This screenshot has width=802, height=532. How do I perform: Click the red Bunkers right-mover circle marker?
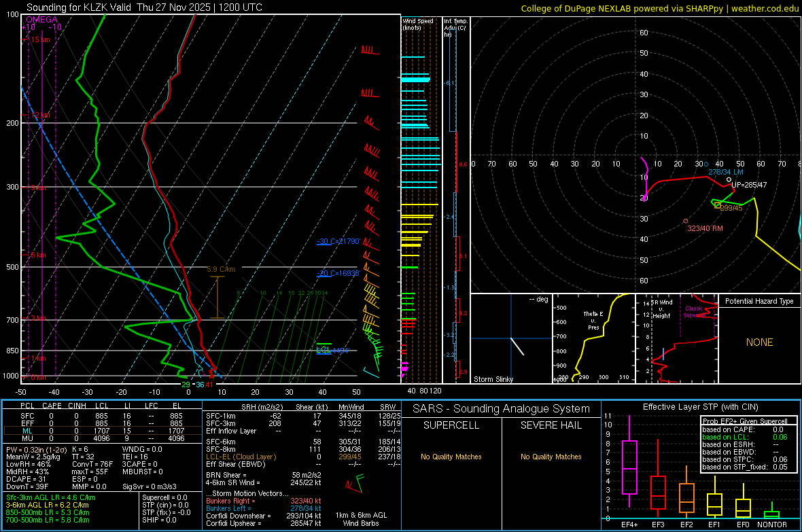[x=686, y=221]
